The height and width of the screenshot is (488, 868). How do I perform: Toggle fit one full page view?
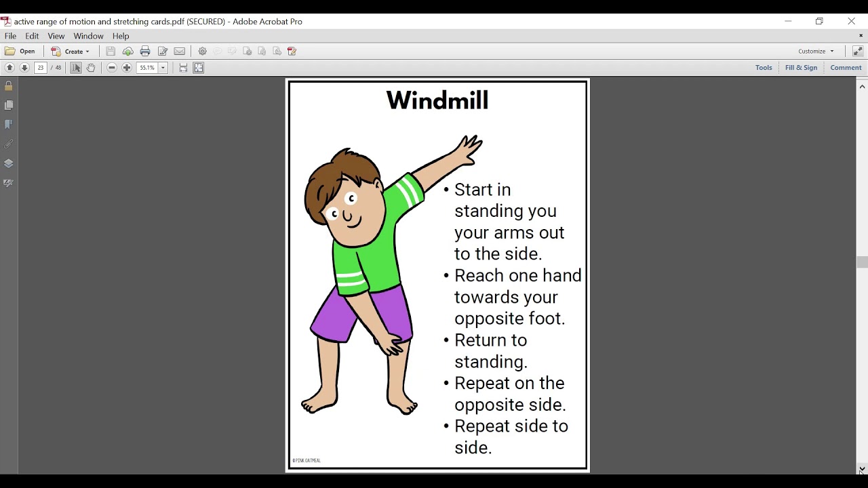[199, 68]
